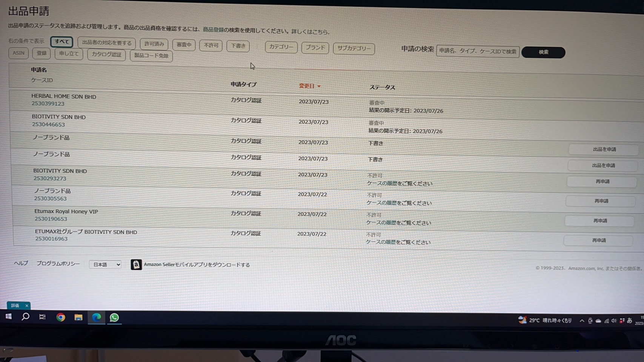Open the HERBAL HOME SDN BHD application
Screen dimensions: 644x362
coord(64,97)
